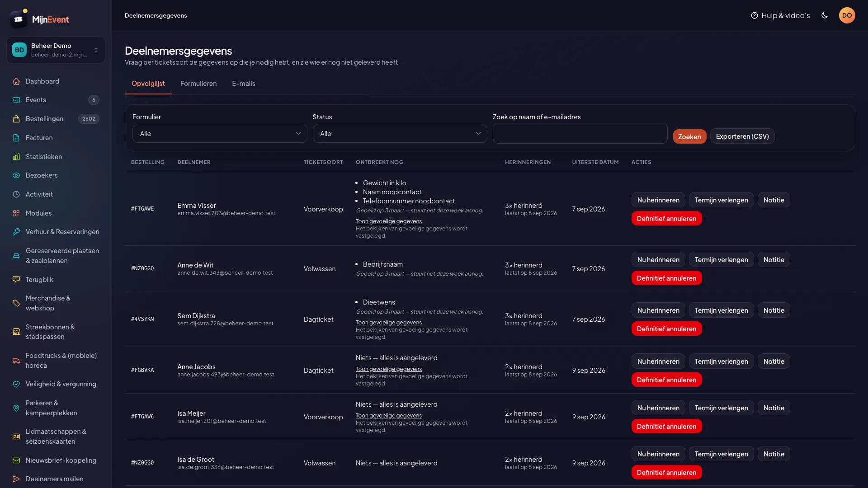Click the Deelnemers mailen send icon
This screenshot has width=868, height=488.
pyautogui.click(x=16, y=479)
